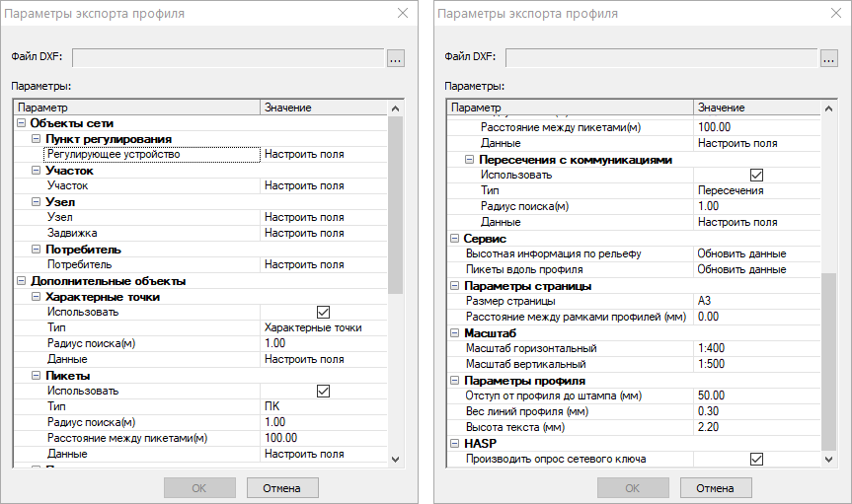The image size is (852, 504).
Task: Click the Высота текста value field 2.20
Action: point(755,427)
